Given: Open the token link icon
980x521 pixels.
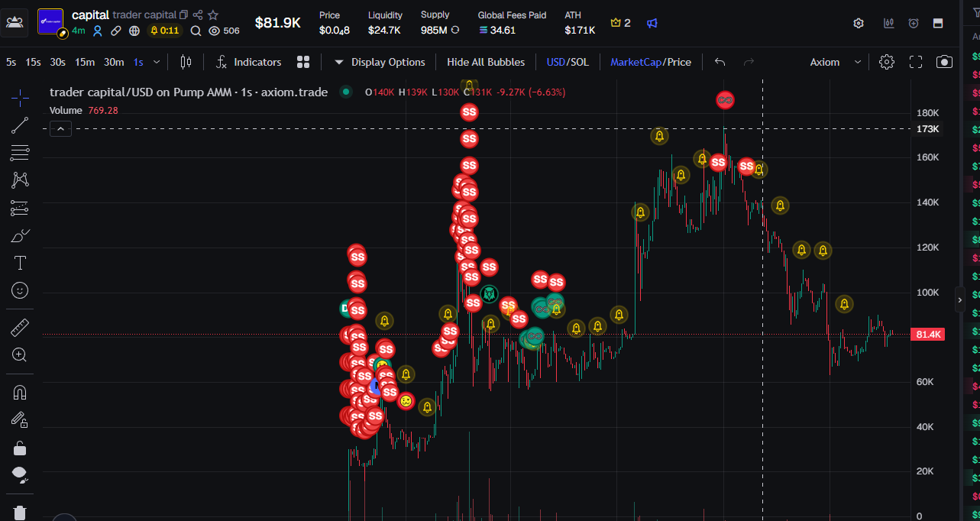Looking at the screenshot, I should pyautogui.click(x=116, y=31).
